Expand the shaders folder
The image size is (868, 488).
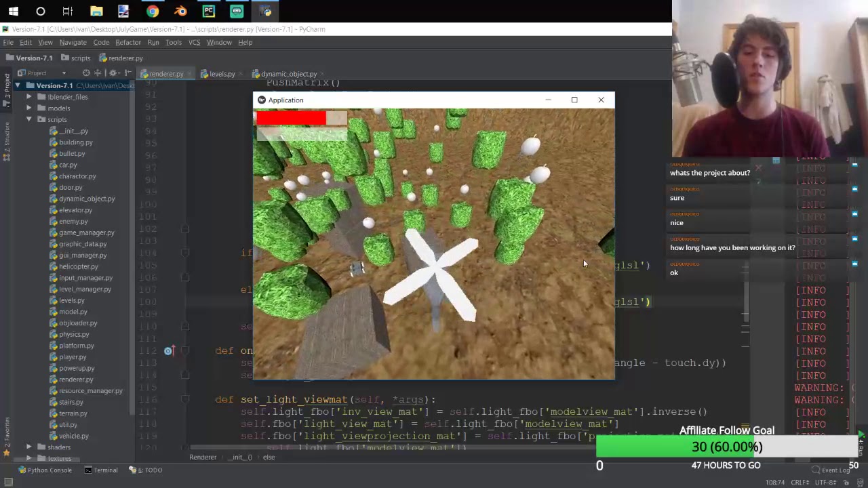29,447
